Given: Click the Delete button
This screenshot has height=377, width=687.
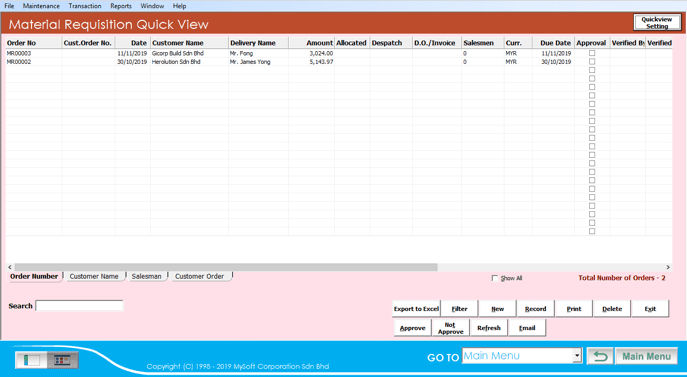Looking at the screenshot, I should (x=612, y=309).
